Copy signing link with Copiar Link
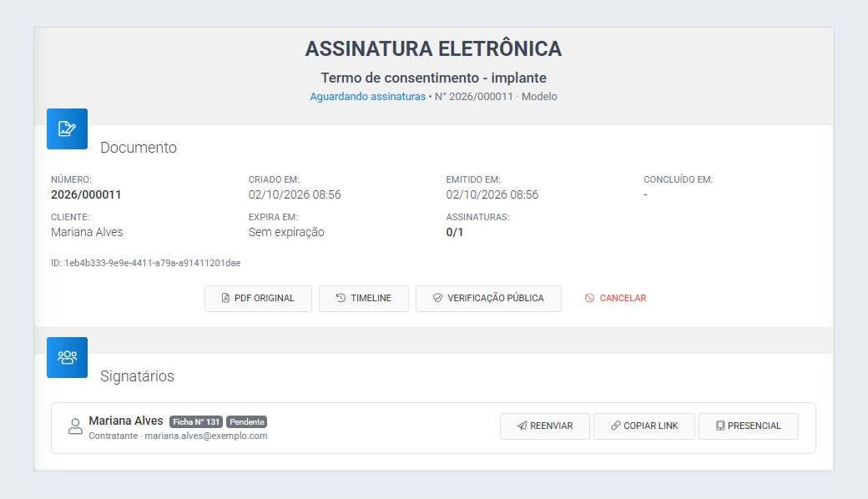The width and height of the screenshot is (868, 499). tap(643, 426)
